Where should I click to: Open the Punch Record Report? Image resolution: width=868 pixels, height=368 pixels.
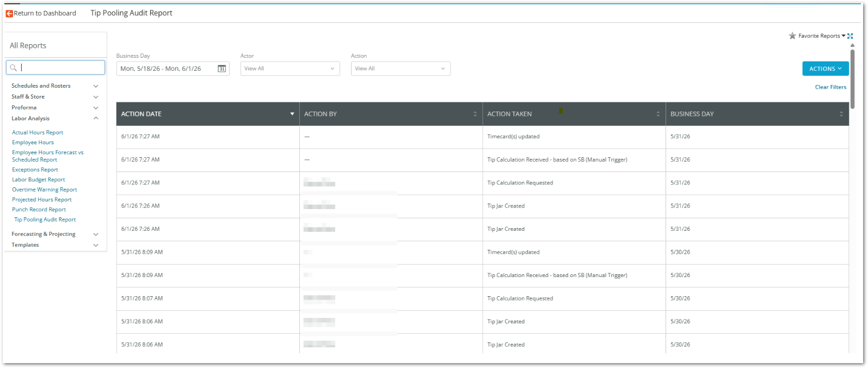[39, 210]
